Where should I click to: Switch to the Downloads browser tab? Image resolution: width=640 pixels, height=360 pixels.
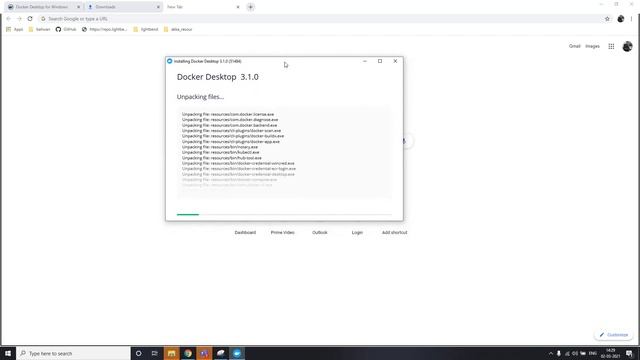(x=122, y=7)
